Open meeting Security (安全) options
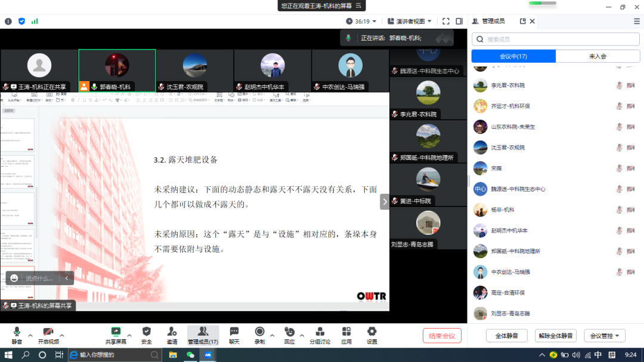This screenshot has width=644, height=362. (x=146, y=334)
